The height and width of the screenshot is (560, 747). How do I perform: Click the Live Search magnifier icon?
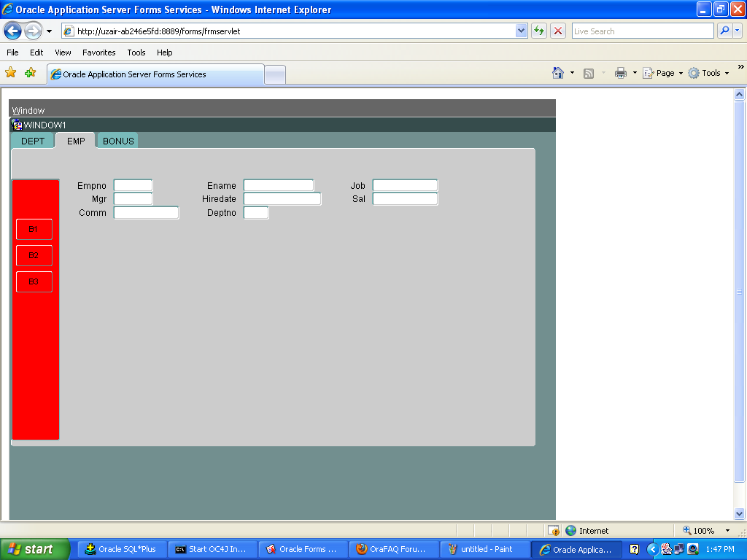724,31
